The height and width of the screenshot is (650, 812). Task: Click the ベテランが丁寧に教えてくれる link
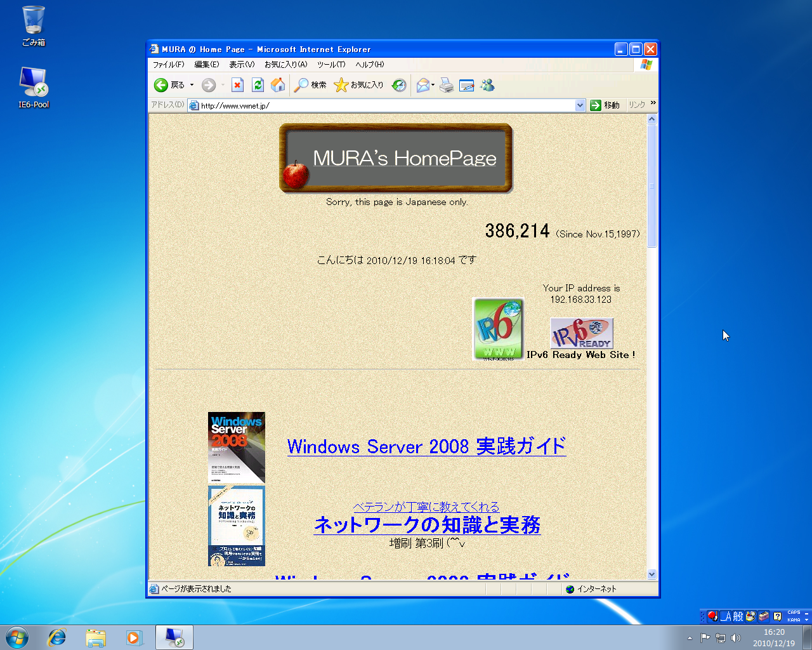[x=426, y=507]
